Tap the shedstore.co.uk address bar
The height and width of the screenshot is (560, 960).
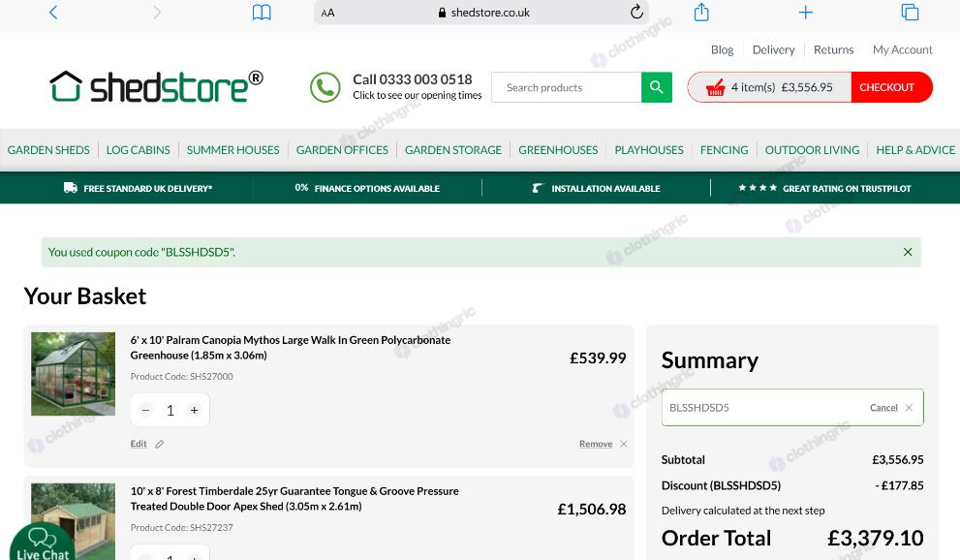pyautogui.click(x=481, y=13)
